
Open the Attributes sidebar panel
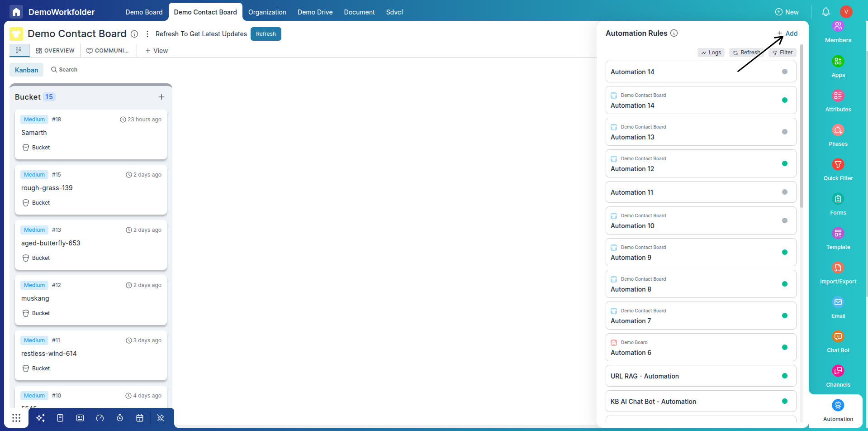(838, 101)
